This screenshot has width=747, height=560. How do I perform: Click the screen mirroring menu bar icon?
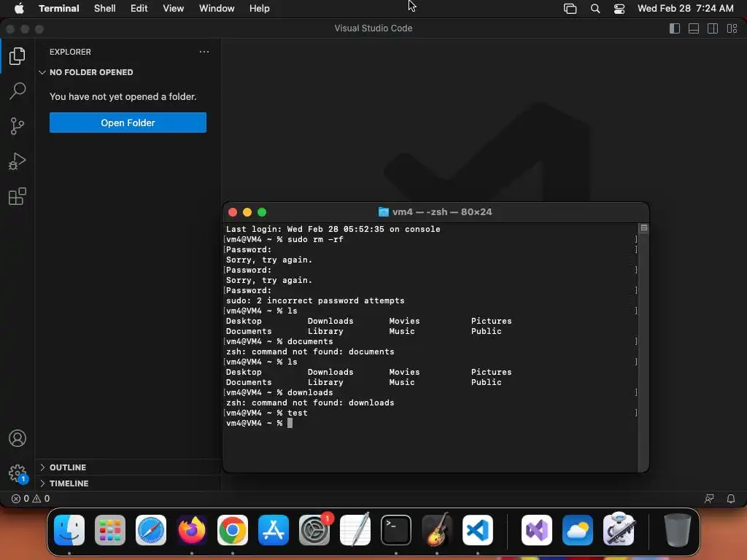[570, 9]
